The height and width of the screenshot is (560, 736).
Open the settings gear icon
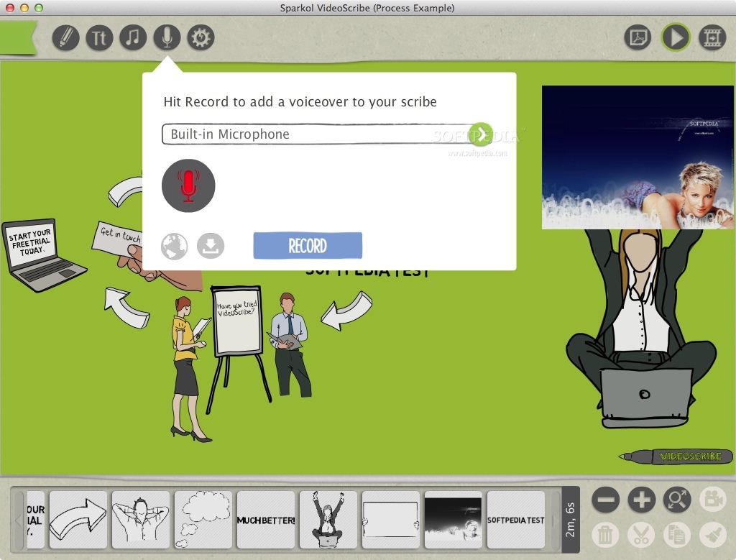201,37
